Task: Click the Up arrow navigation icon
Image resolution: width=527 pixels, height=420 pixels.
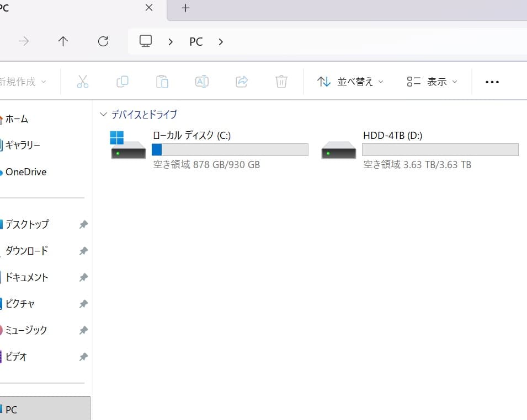Action: 63,41
